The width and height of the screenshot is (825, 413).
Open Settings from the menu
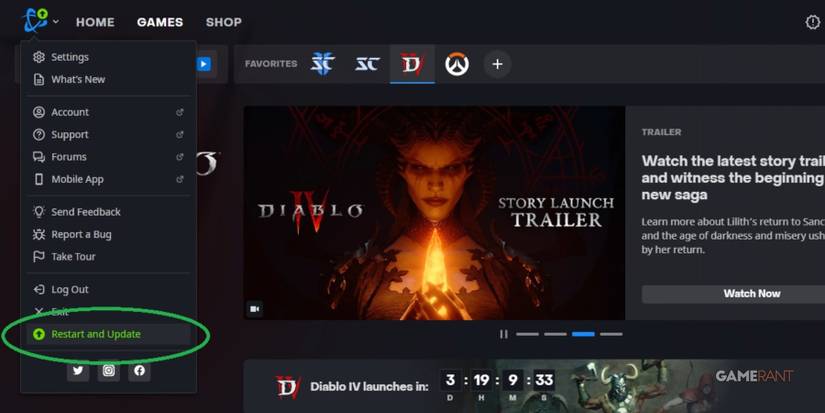click(x=108, y=57)
